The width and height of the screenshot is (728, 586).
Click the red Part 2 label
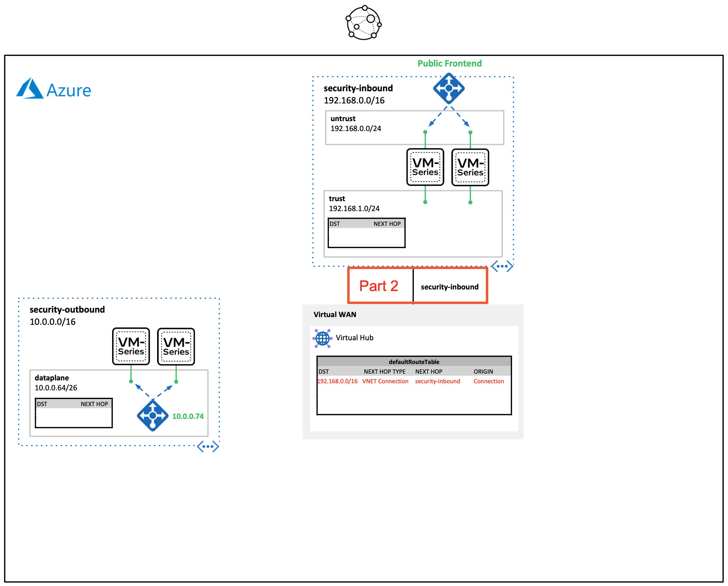[x=379, y=286]
